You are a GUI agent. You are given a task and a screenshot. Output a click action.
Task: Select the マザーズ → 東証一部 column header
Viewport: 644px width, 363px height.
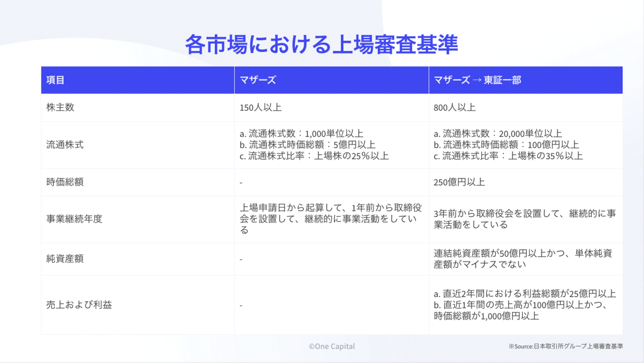point(526,80)
